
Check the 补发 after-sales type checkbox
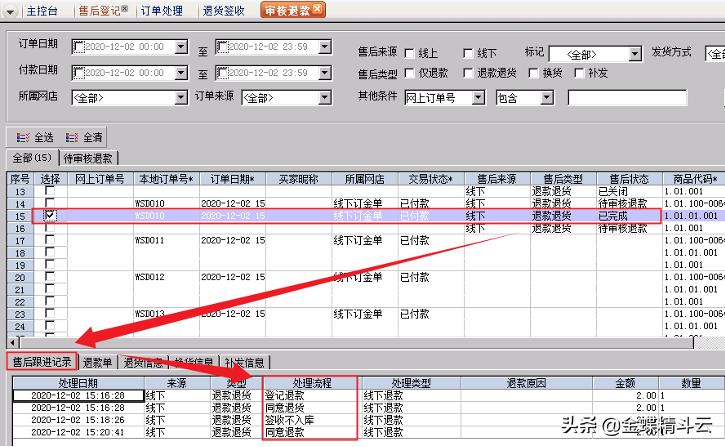(581, 73)
